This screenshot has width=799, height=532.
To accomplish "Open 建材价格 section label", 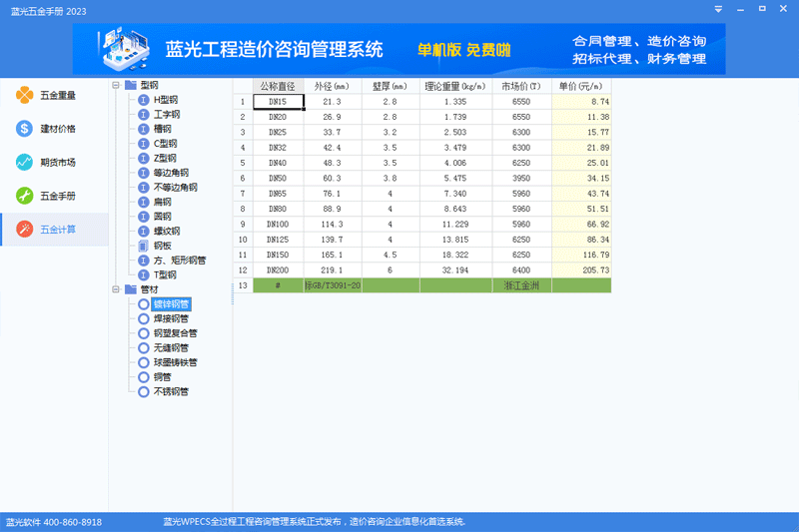I will point(58,129).
